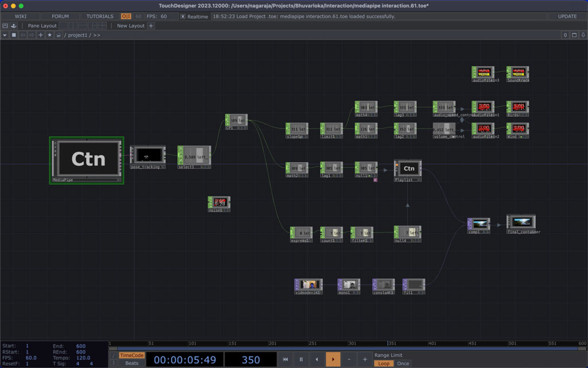Switch timeline display to Beats
The height and width of the screenshot is (368, 588).
[131, 363]
